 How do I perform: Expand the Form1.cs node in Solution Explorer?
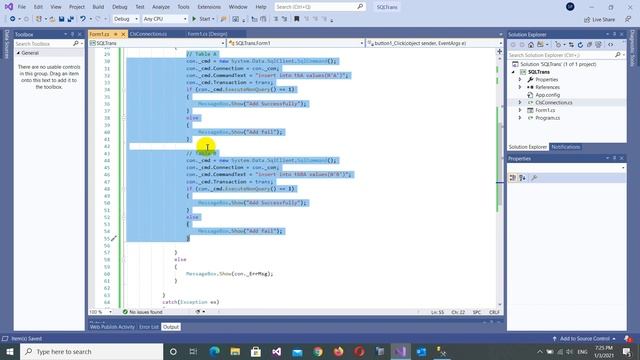click(520, 110)
